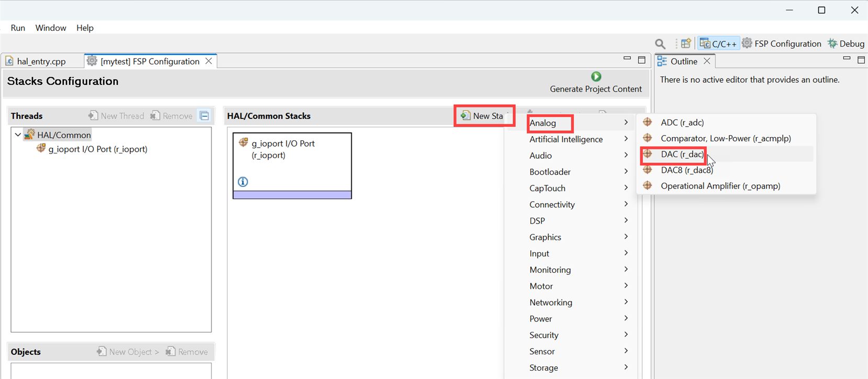Select DAC (r_dac) from the submenu
Screen dimensions: 868x379
point(726,154)
